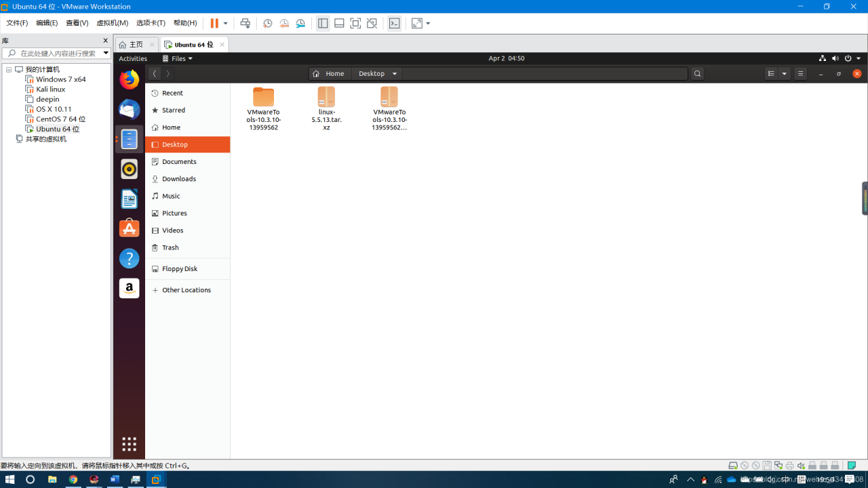
Task: Open Ubuntu system status menu
Action: [x=840, y=58]
